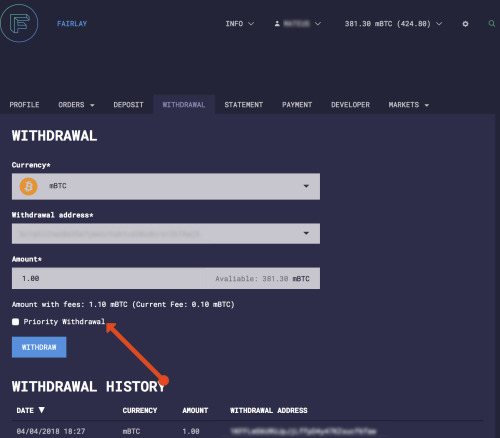Go to the PROFILE tab
Image resolution: width=500 pixels, height=438 pixels.
pos(24,105)
